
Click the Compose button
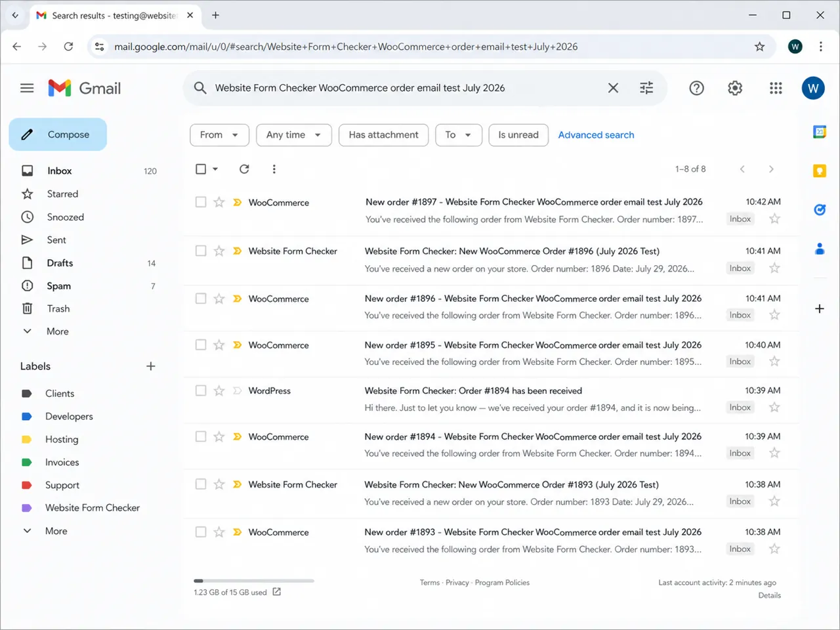coord(58,135)
